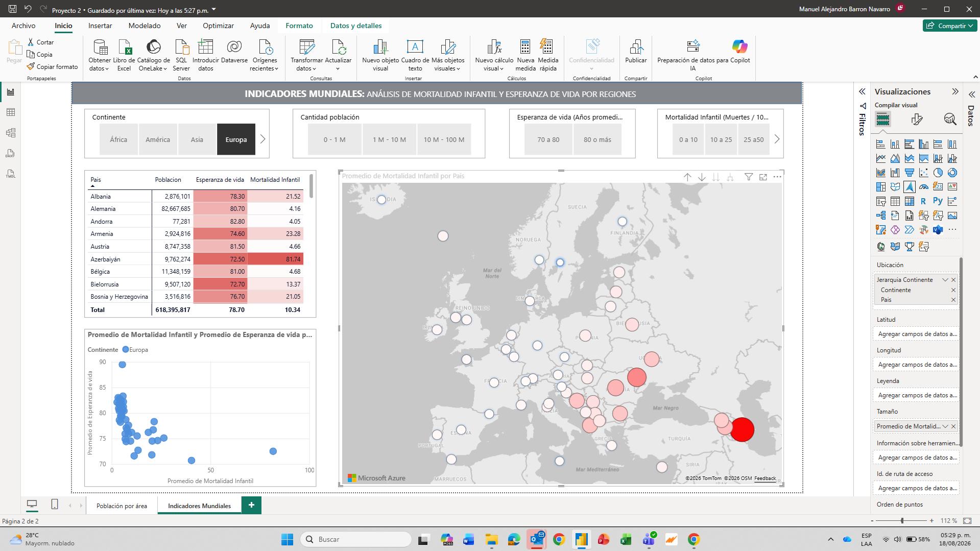The image size is (980, 551).
Task: Expand the Jerarquia Continente field menu
Action: coord(945,280)
